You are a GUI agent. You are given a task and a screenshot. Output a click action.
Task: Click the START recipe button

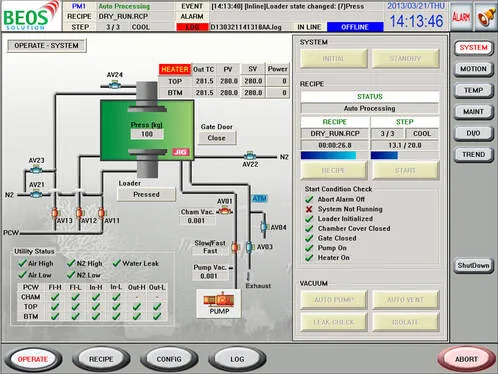(405, 170)
